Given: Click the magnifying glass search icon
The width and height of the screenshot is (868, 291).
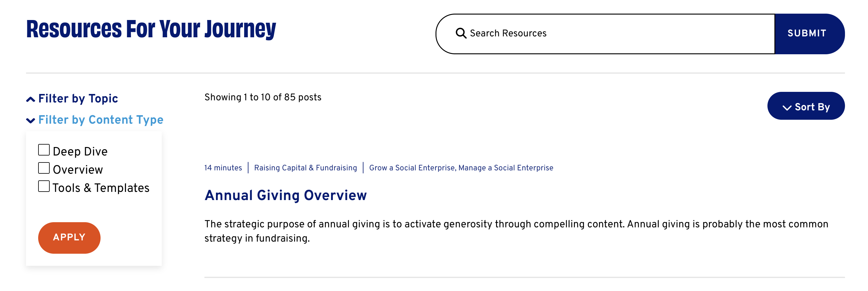Looking at the screenshot, I should [461, 33].
